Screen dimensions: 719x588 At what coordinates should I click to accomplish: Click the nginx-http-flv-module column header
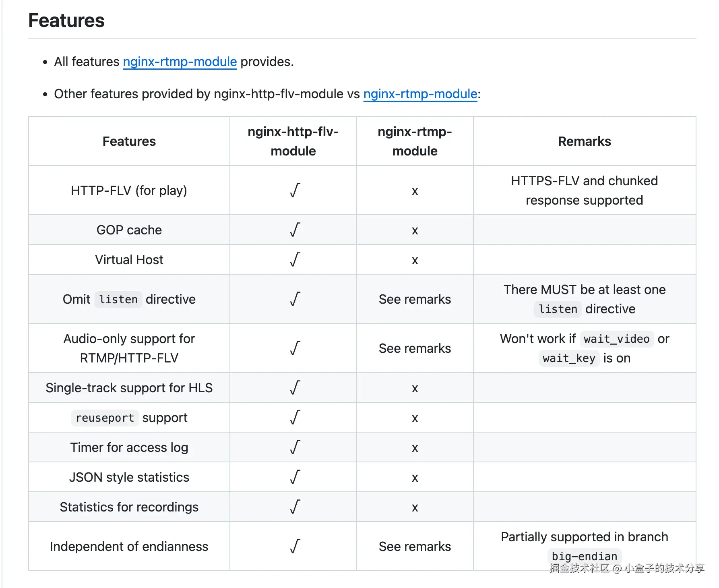(293, 141)
